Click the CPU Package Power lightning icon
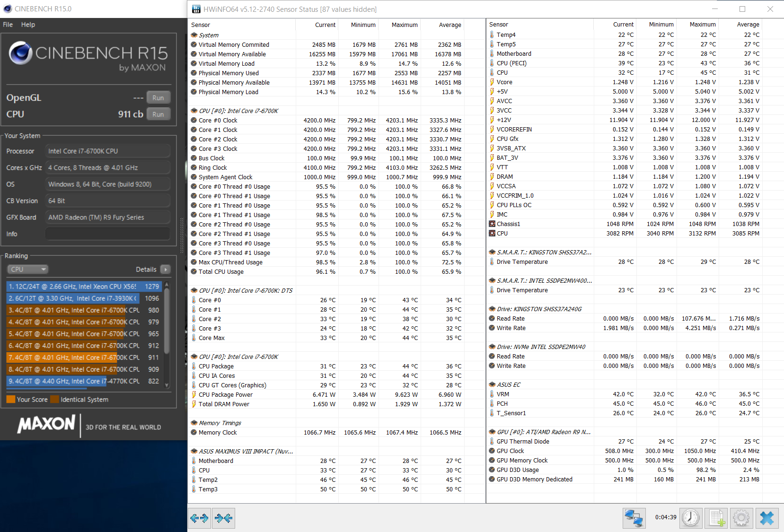 tap(194, 395)
